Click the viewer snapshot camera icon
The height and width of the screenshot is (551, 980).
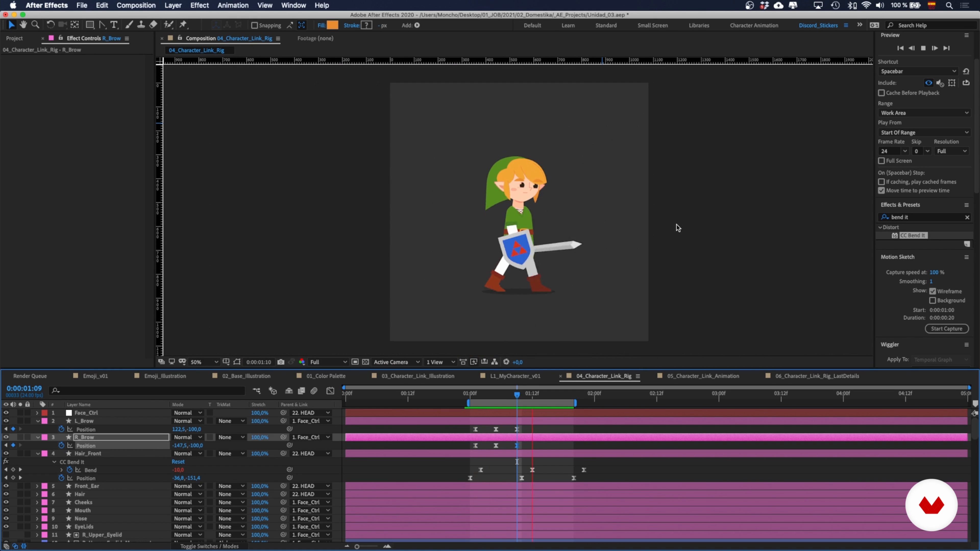tap(281, 362)
